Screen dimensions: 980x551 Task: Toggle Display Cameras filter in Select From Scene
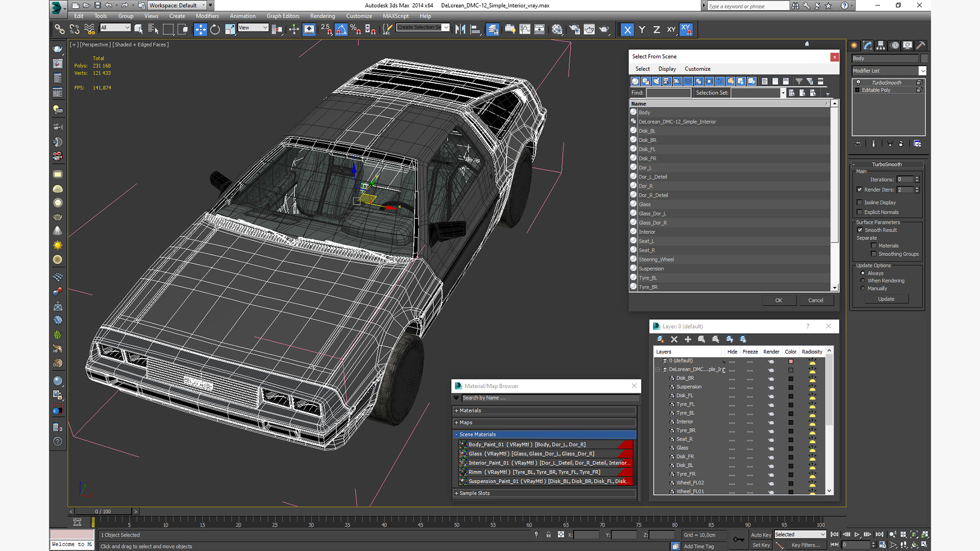click(667, 82)
